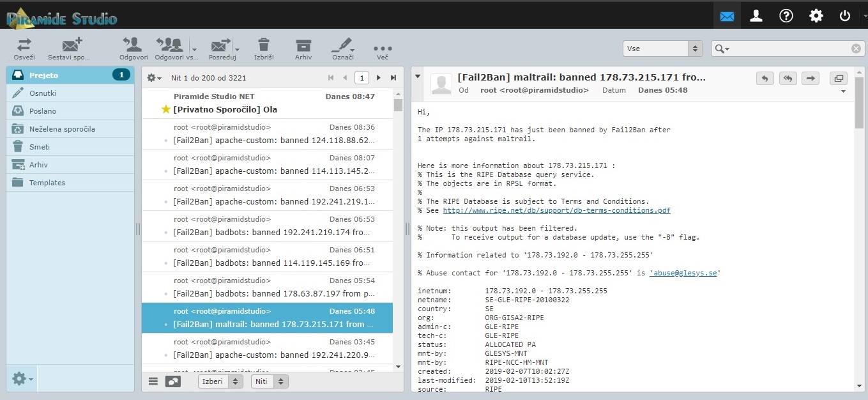Open the ripe.net terms conditions link

(556, 210)
